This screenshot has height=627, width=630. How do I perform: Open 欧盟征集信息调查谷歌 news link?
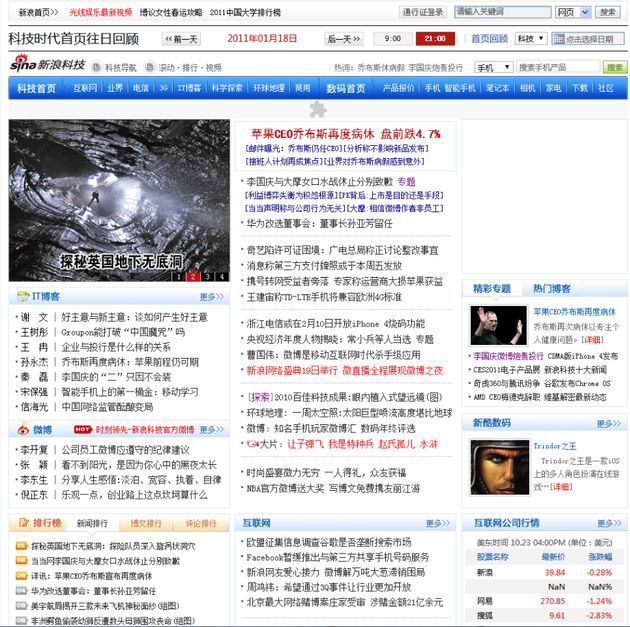(x=329, y=542)
